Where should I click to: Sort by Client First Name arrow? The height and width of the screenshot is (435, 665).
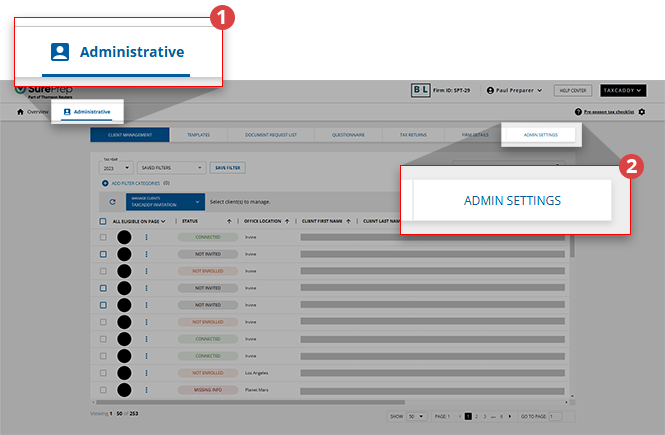point(348,221)
